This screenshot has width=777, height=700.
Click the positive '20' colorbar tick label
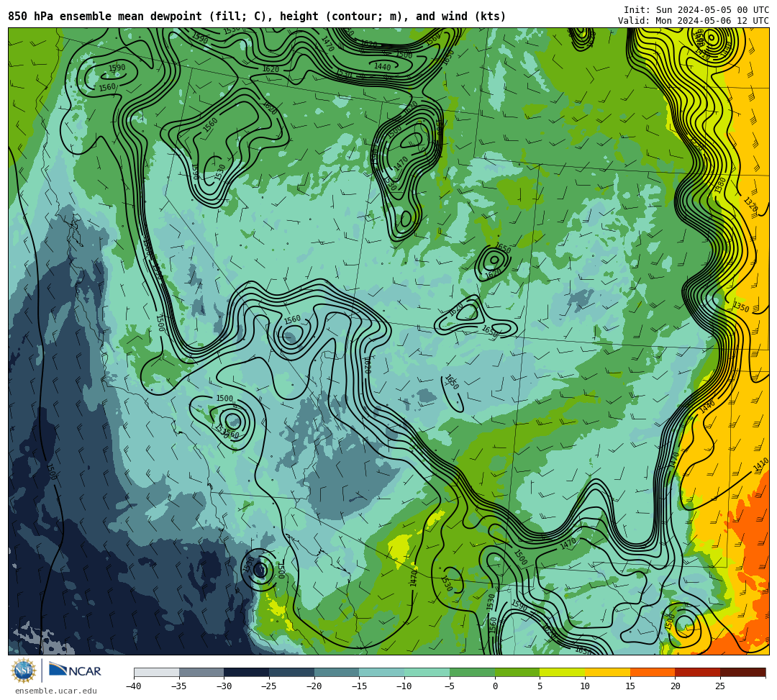[676, 686]
